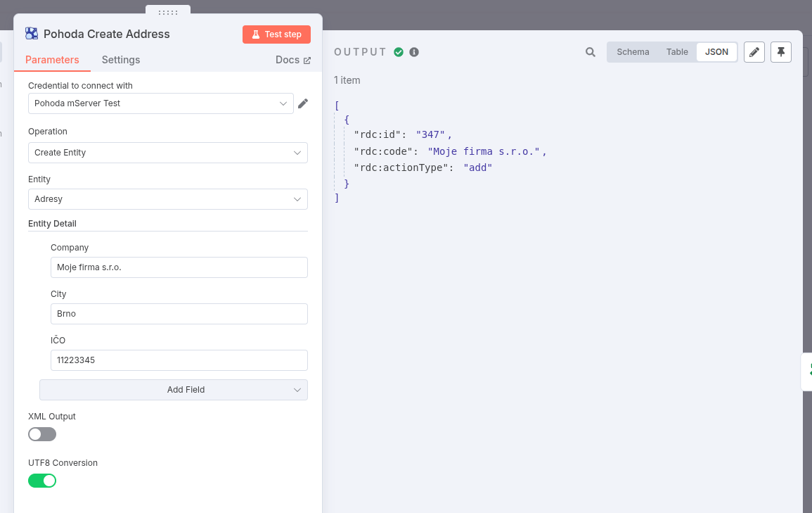Screen dimensions: 812x513
Task: Open the Add Field dropdown
Action: pos(174,390)
